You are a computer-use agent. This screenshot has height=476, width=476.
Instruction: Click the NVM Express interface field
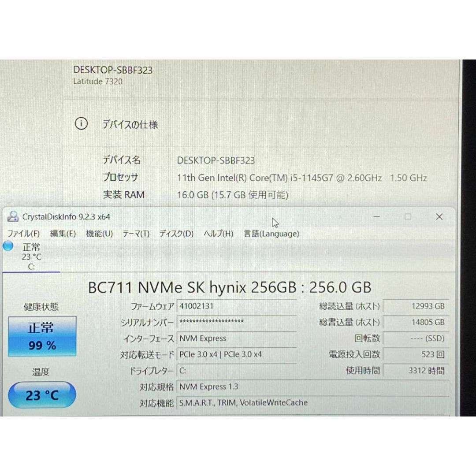point(237,338)
